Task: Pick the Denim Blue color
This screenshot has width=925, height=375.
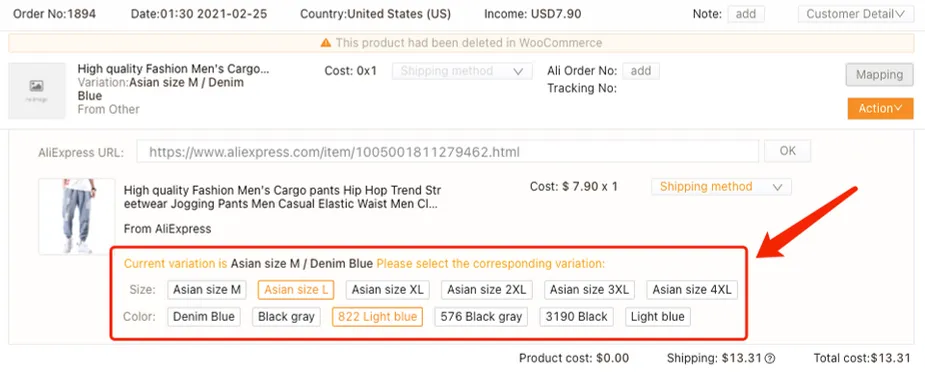Action: point(204,317)
